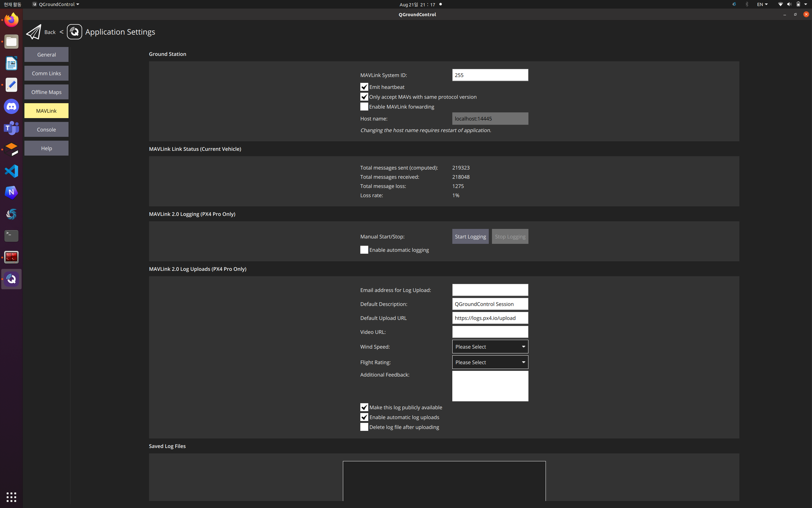Click the Loss rate value 1%

pyautogui.click(x=456, y=195)
